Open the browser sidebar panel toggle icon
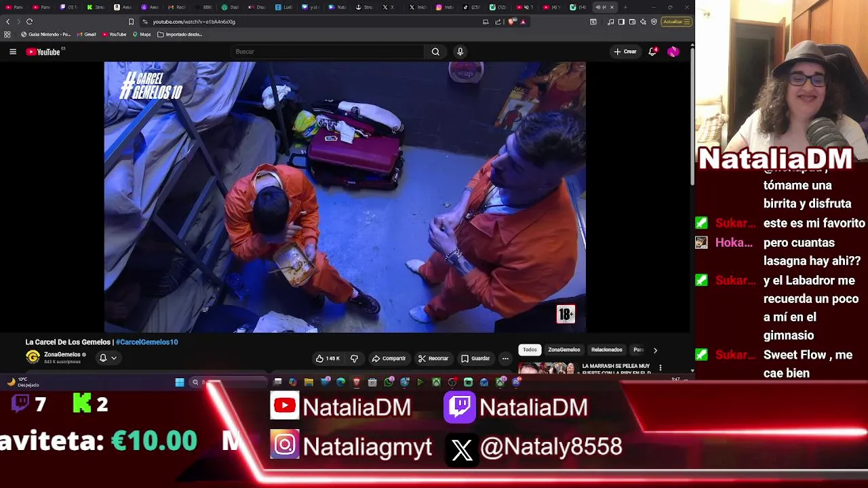Viewport: 868px width, 488px height. point(621,22)
